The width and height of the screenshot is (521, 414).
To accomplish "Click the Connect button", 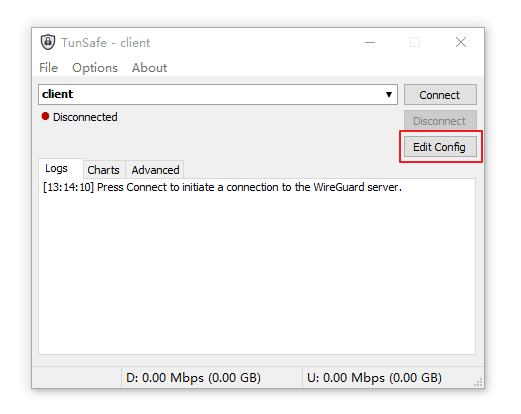I will click(x=440, y=95).
